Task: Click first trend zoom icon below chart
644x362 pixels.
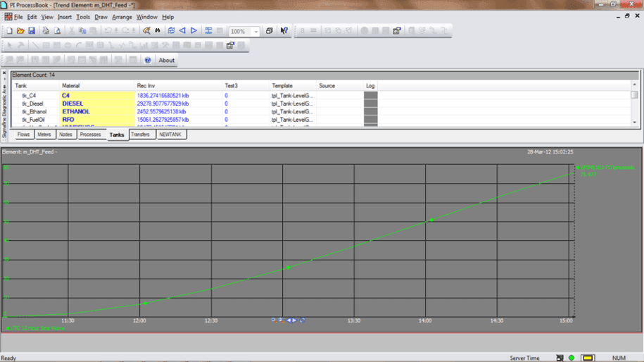Action: [x=274, y=320]
